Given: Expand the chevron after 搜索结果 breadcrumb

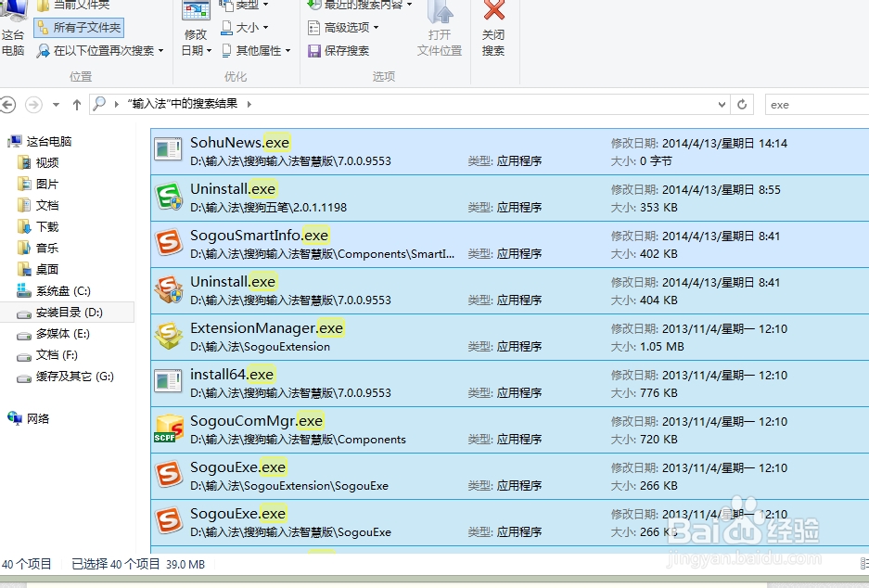Looking at the screenshot, I should click(x=249, y=104).
